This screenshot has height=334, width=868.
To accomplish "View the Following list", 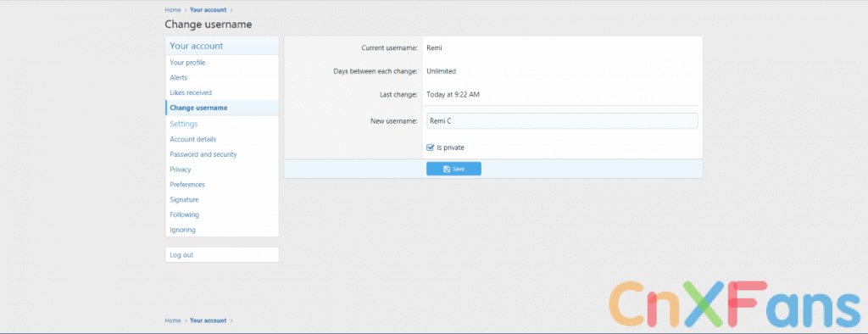I will tap(222, 214).
